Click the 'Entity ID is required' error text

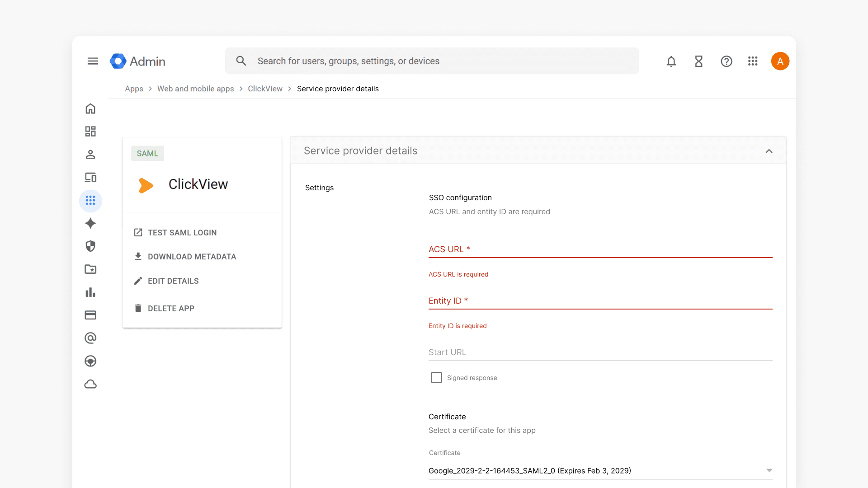point(458,326)
